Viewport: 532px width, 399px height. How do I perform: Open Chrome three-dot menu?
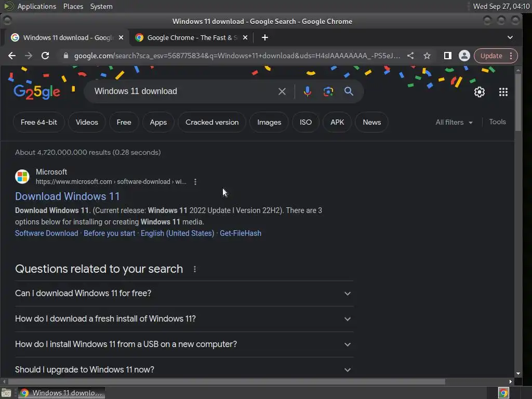[511, 56]
